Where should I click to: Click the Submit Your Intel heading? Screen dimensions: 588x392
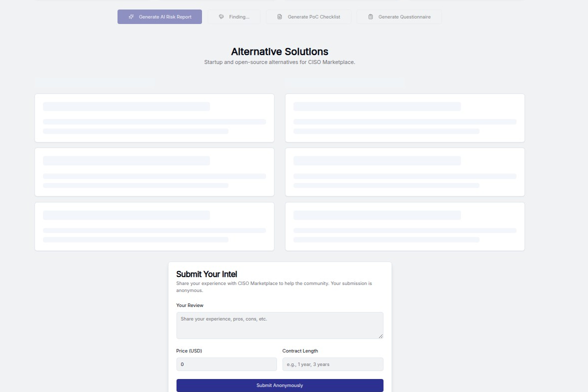[206, 274]
